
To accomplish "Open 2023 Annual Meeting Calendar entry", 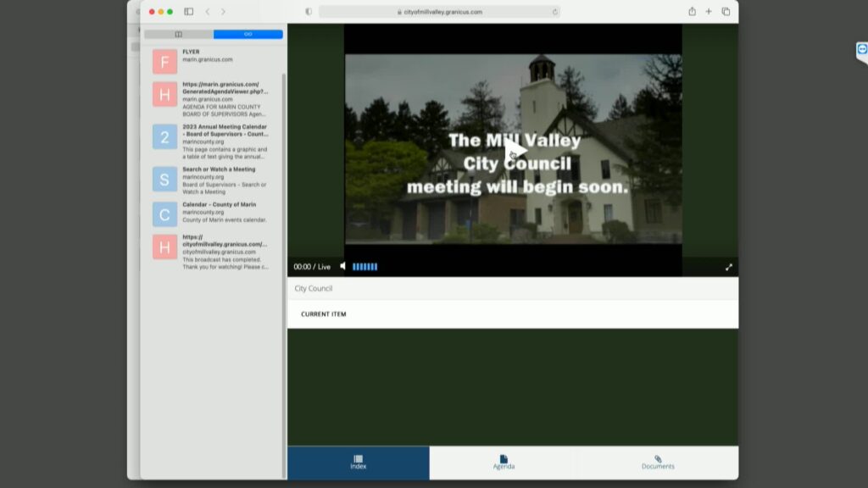I will click(213, 141).
